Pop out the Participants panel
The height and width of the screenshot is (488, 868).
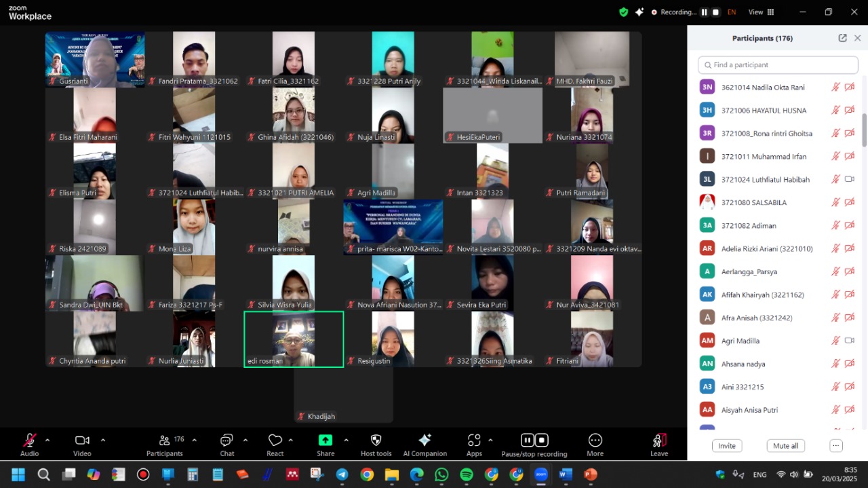pos(842,39)
